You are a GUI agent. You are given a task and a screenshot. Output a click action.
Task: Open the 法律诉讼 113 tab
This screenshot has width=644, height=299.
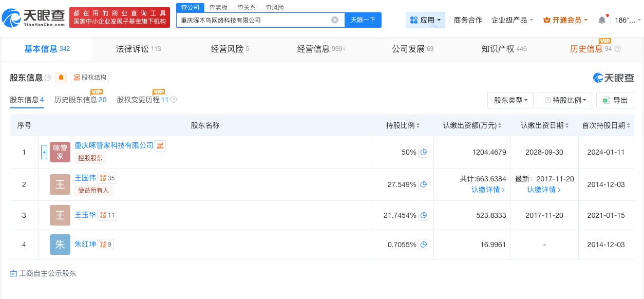point(138,49)
